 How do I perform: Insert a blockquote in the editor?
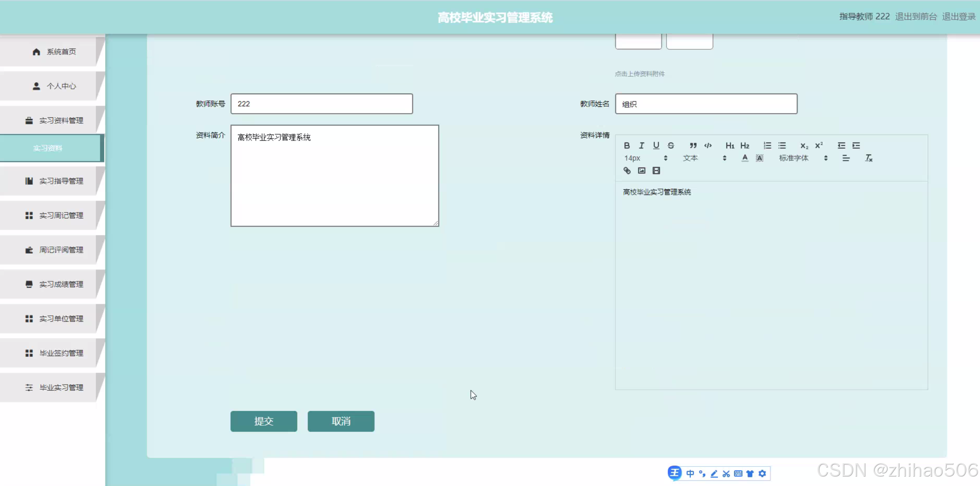693,146
